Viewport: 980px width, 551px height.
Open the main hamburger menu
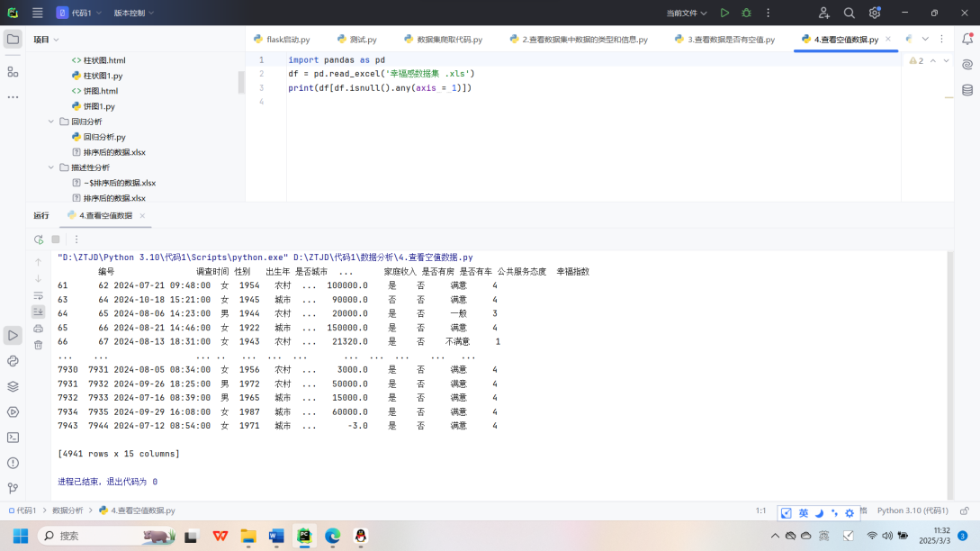38,13
